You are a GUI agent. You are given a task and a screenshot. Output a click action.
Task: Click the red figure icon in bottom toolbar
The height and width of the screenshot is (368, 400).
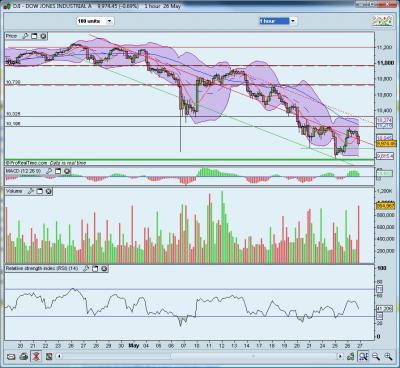(36, 357)
